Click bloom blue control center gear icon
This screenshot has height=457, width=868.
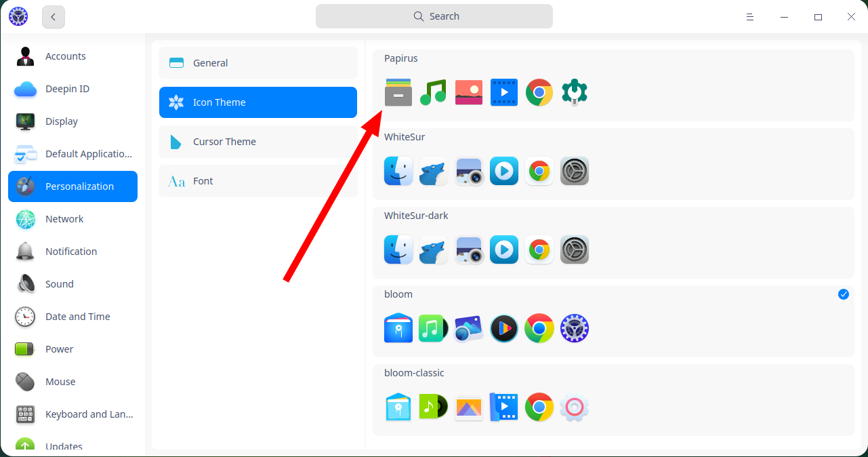575,328
